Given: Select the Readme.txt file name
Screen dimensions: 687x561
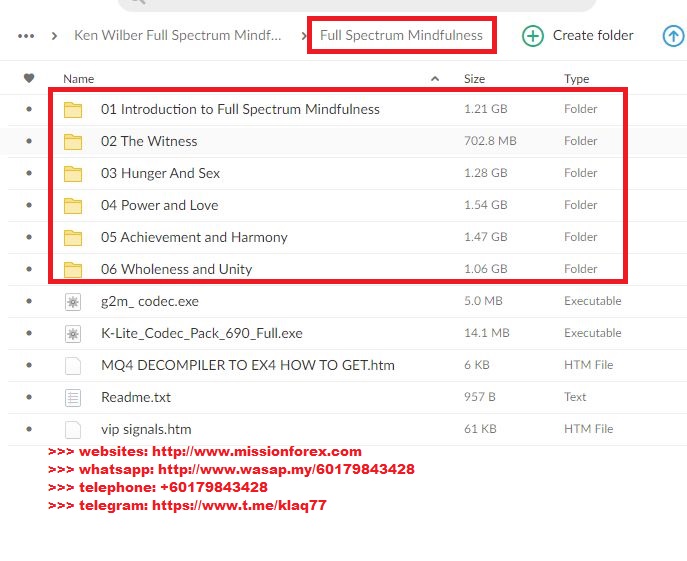Looking at the screenshot, I should (136, 397).
